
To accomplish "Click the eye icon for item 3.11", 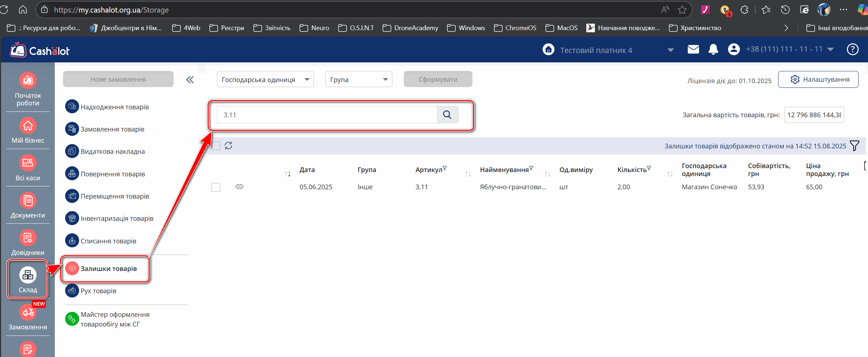I will [x=239, y=187].
